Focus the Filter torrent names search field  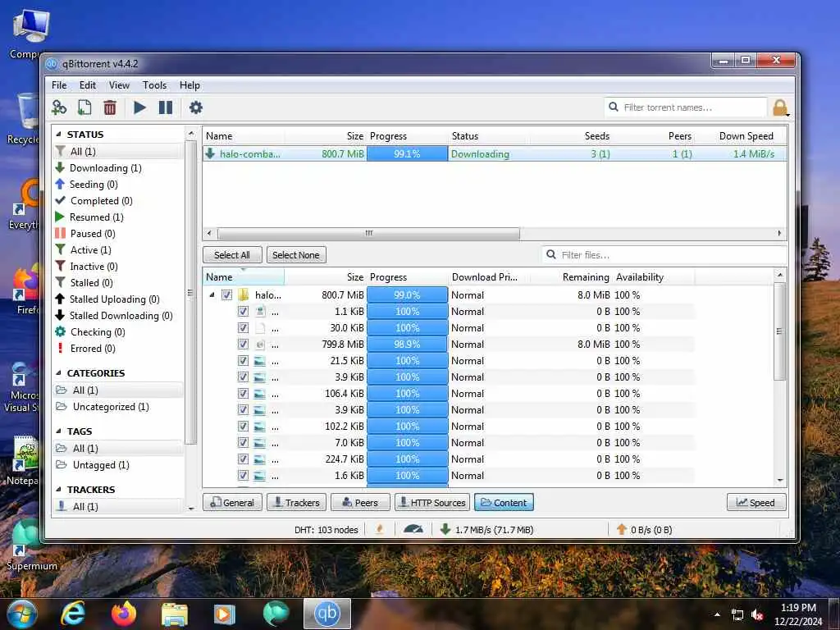click(x=687, y=107)
